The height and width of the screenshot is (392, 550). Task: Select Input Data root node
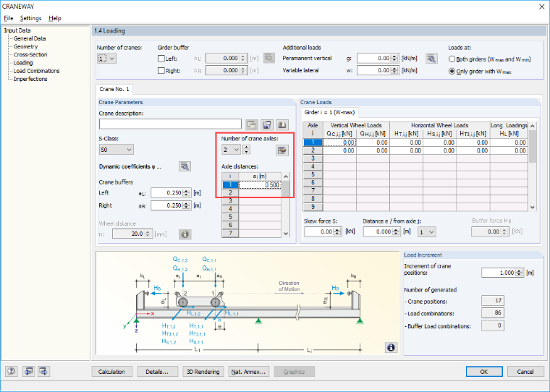(x=17, y=30)
